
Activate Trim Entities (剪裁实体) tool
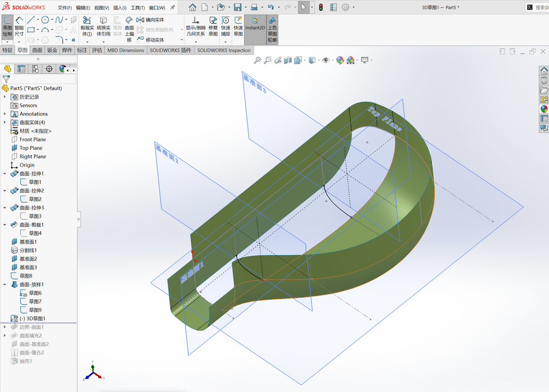click(87, 27)
